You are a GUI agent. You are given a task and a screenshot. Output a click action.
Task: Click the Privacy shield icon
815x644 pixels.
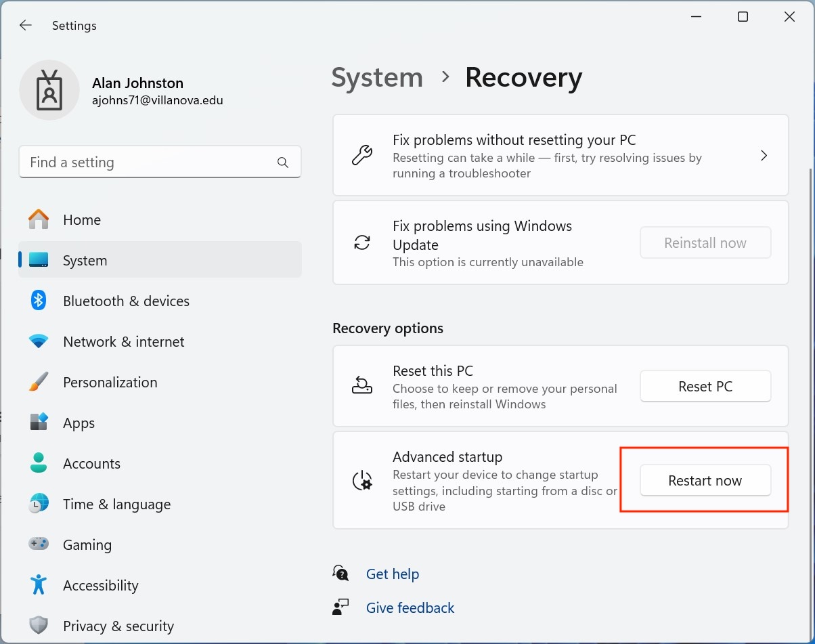pyautogui.click(x=39, y=626)
